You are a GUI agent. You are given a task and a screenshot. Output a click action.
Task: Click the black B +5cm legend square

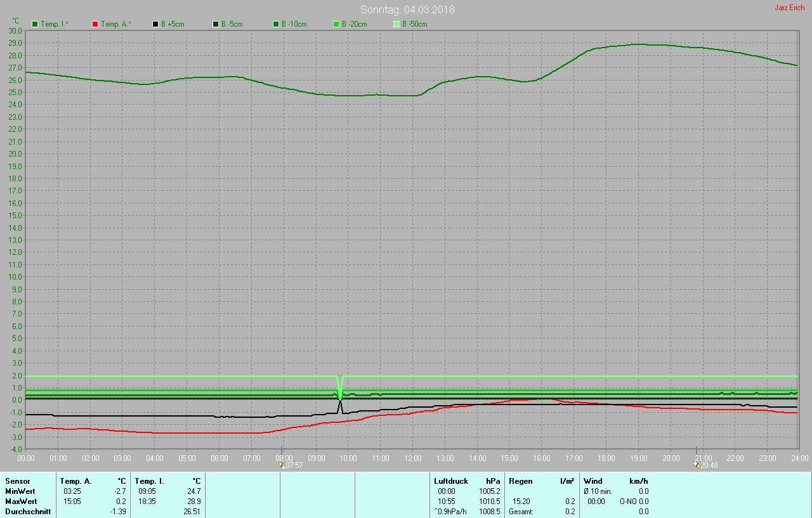pos(155,24)
